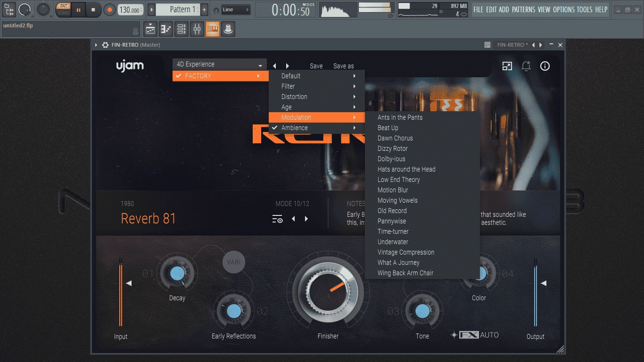Screen dimensions: 644x362
Task: Pause playback with the pause button
Action: 78,9
